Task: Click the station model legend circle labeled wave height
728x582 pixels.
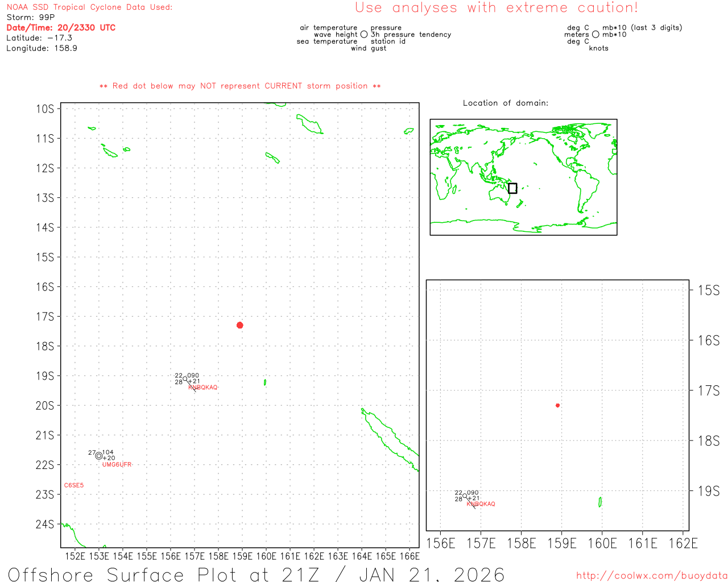Action: click(x=364, y=34)
